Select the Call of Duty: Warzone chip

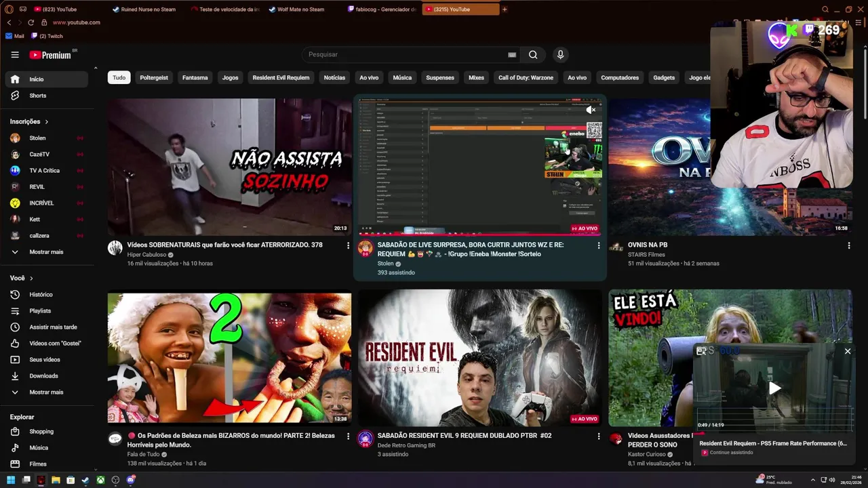click(x=526, y=78)
